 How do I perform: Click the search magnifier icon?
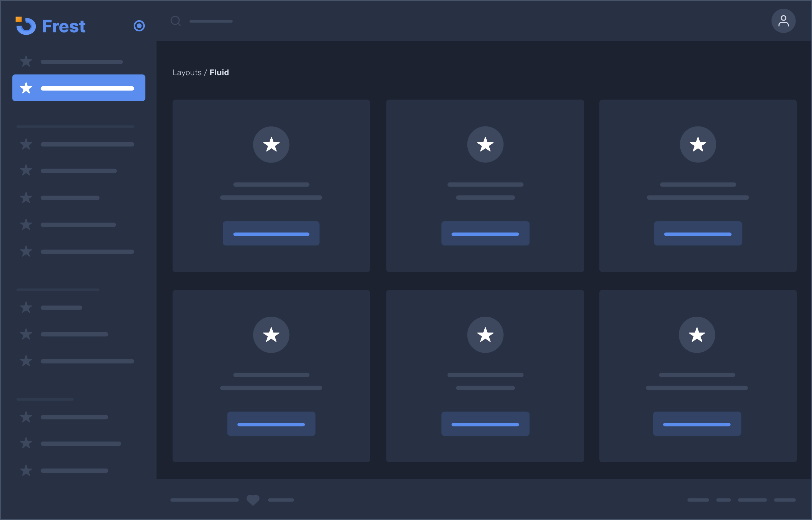pos(175,21)
